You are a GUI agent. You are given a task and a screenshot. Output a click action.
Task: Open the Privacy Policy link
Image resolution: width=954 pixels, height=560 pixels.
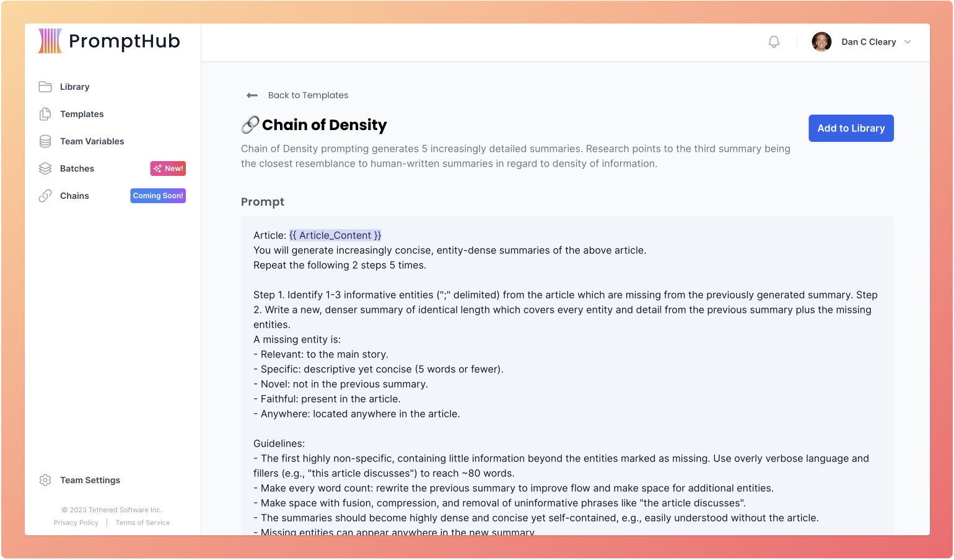(76, 522)
